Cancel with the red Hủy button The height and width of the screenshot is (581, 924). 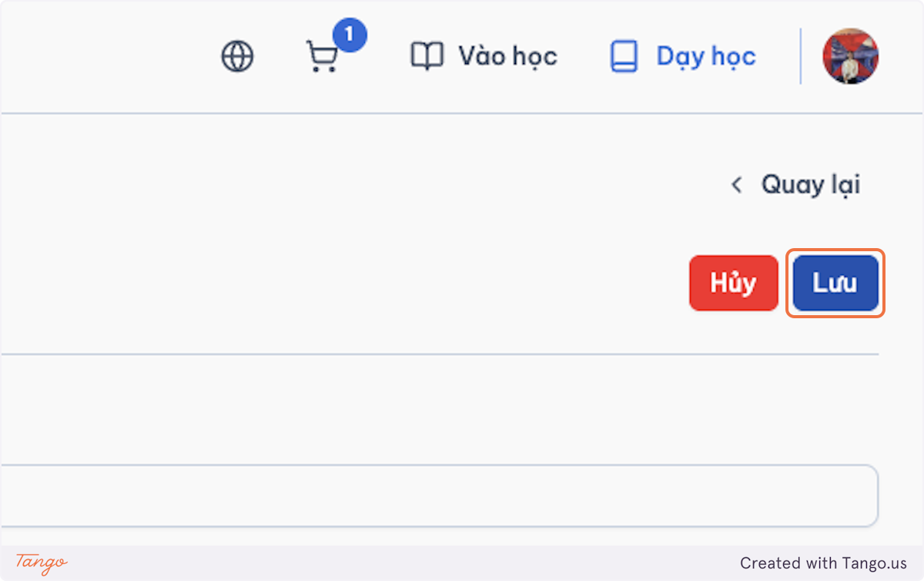pos(734,283)
